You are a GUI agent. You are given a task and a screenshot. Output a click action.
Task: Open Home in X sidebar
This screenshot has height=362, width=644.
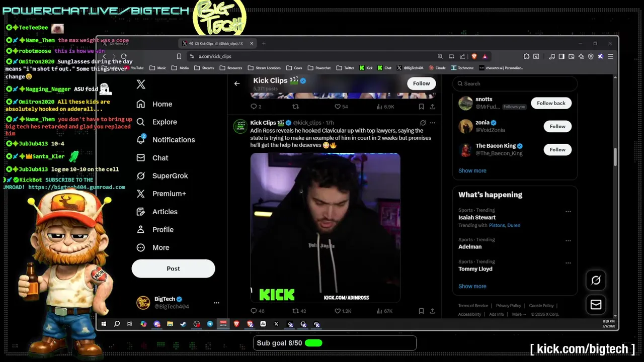pos(154,104)
